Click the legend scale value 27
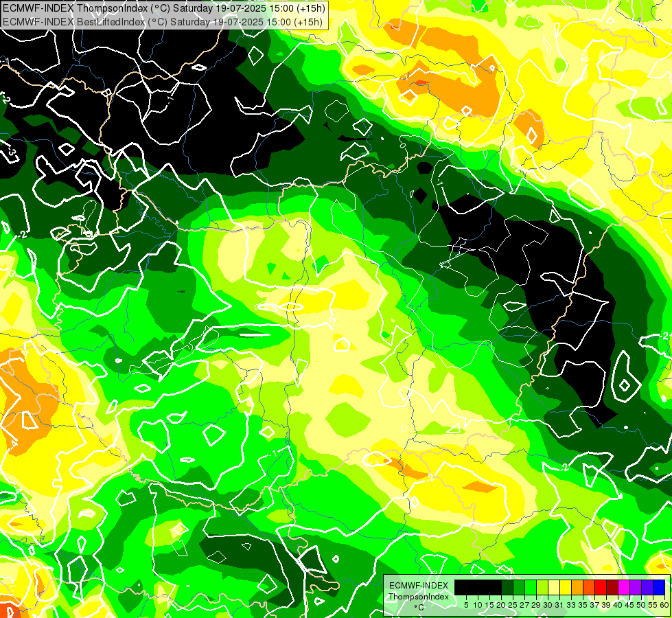 click(524, 605)
